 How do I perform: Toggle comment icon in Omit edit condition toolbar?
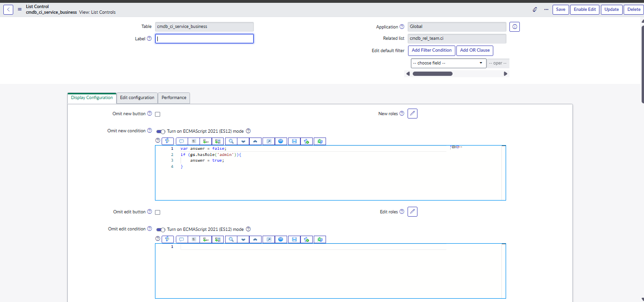pos(181,239)
